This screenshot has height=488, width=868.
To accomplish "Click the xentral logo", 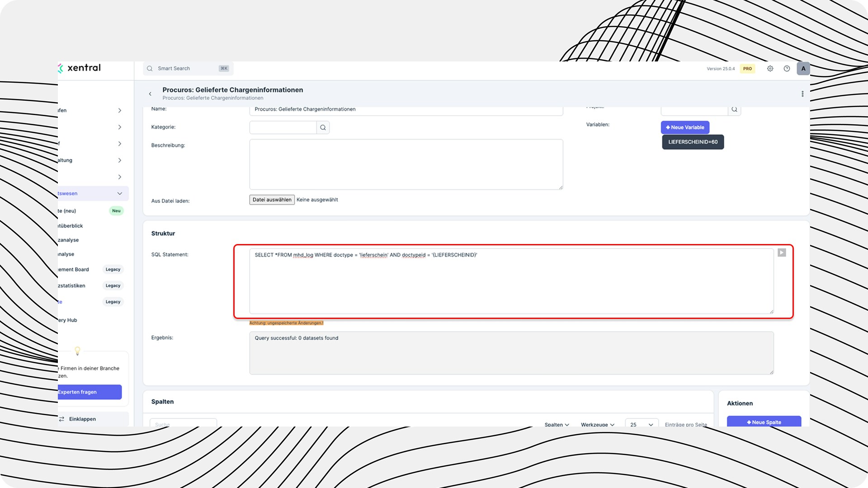I will click(x=80, y=68).
